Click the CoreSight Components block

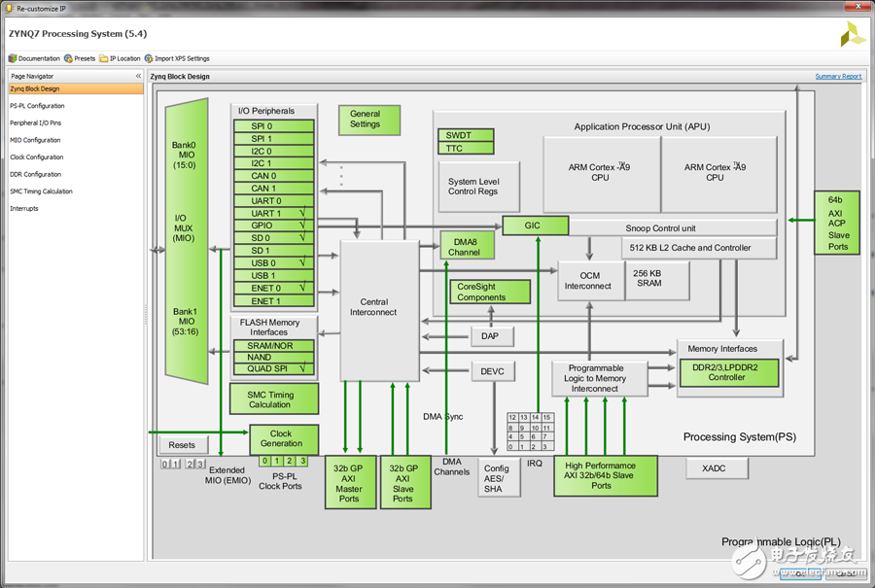coord(490,292)
